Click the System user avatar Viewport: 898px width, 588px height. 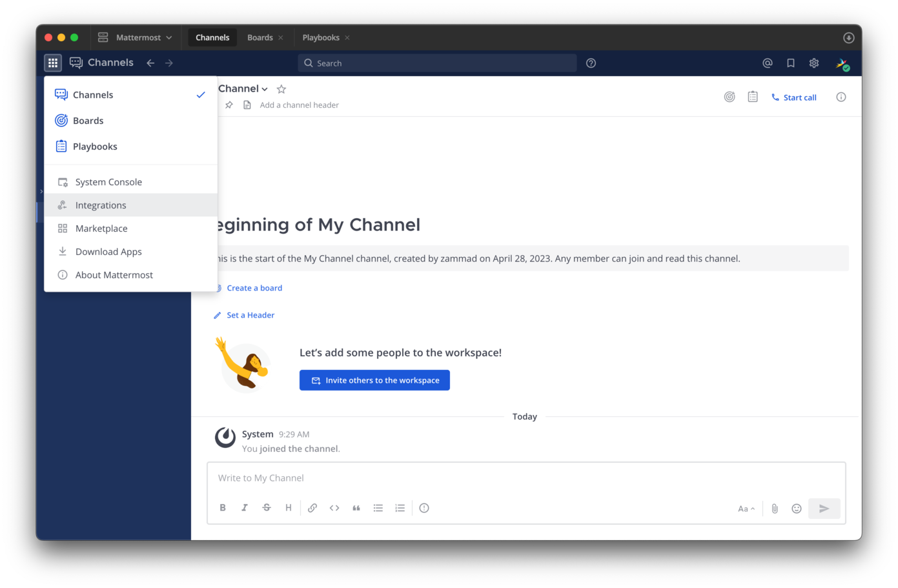click(x=225, y=437)
